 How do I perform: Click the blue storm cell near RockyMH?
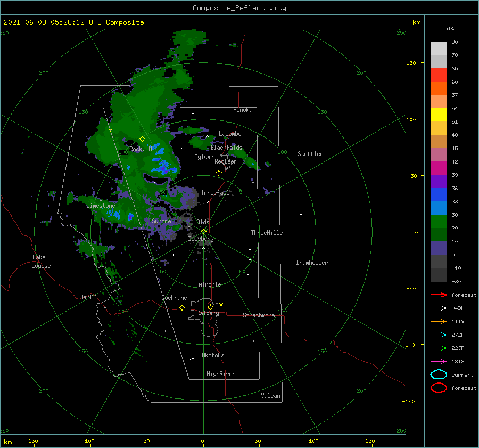[164, 168]
